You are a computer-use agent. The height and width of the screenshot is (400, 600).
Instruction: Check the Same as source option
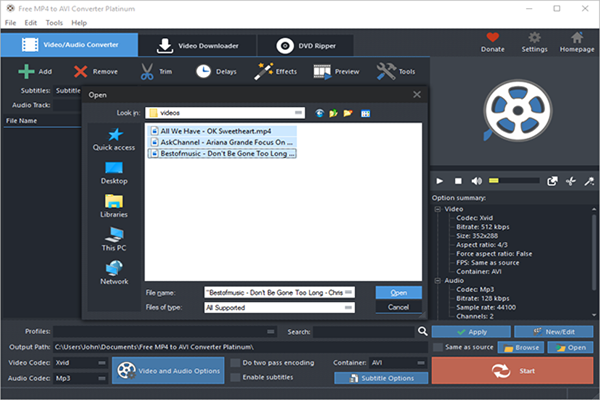click(437, 347)
